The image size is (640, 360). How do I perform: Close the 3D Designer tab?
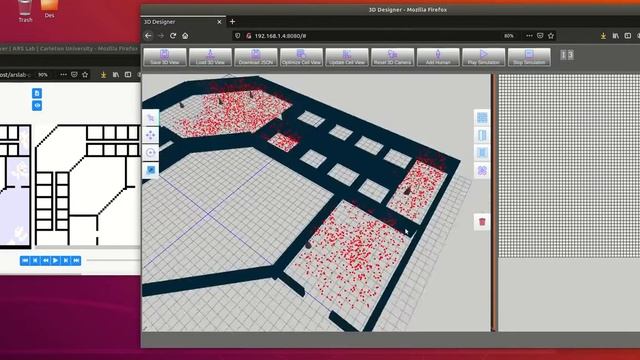click(x=219, y=22)
